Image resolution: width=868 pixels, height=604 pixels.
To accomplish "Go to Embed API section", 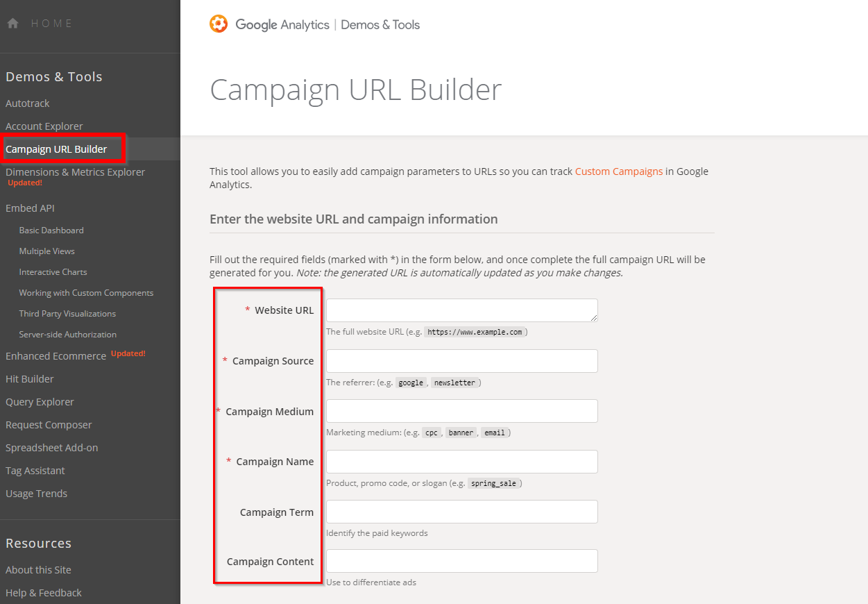I will 30,208.
